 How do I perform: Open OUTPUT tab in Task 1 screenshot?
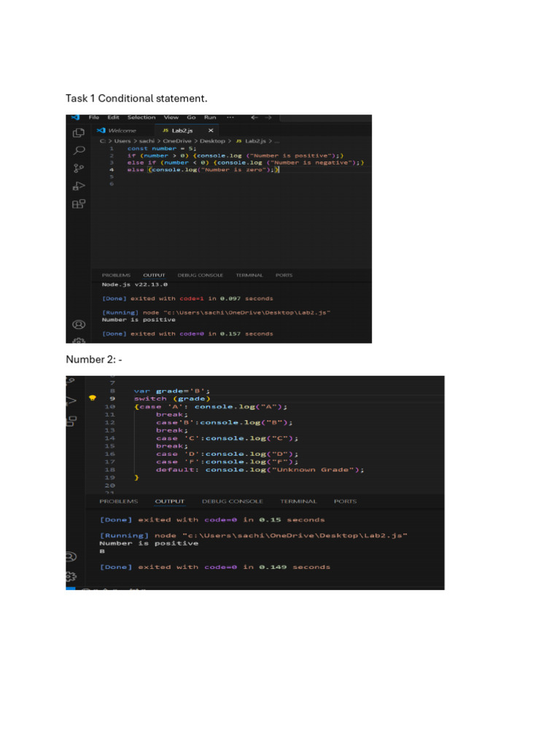(x=154, y=275)
